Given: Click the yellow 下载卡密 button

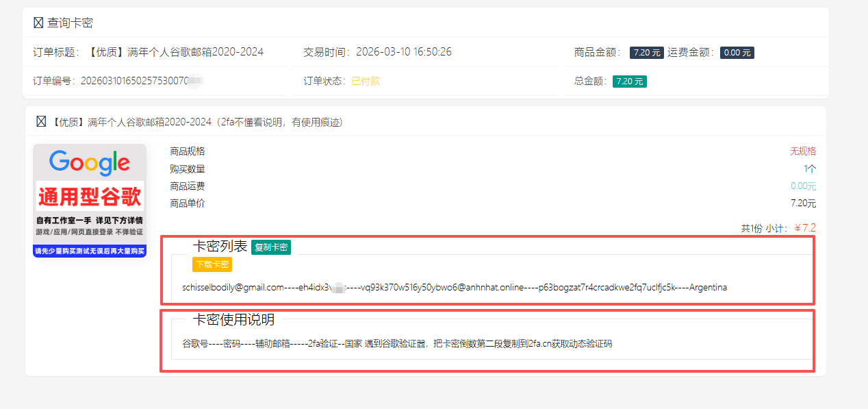Looking at the screenshot, I should (x=212, y=264).
